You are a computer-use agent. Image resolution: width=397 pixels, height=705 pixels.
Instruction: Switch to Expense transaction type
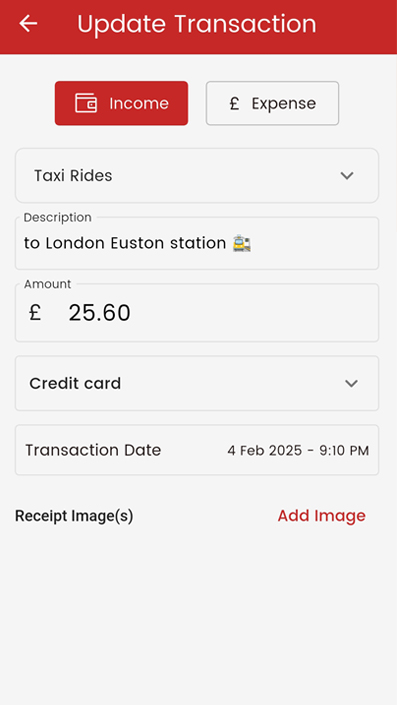point(272,103)
